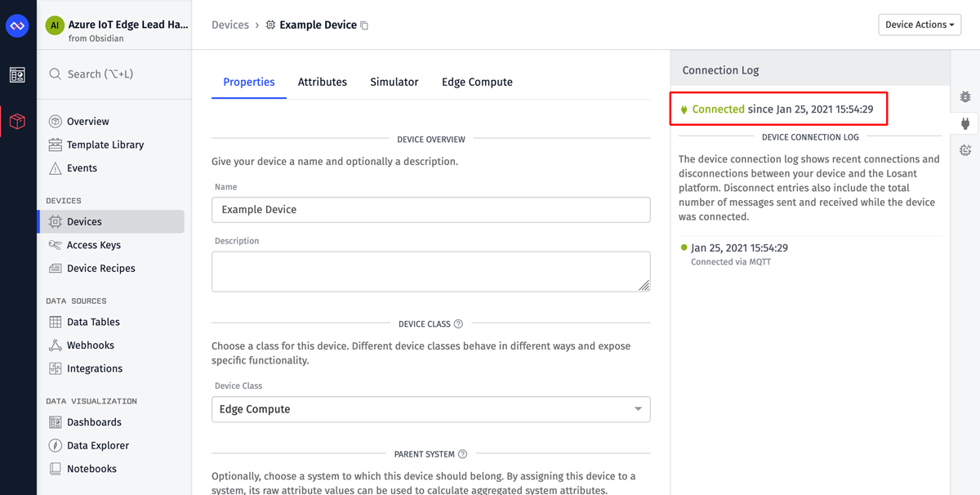Click the AI application avatar

[x=55, y=25]
